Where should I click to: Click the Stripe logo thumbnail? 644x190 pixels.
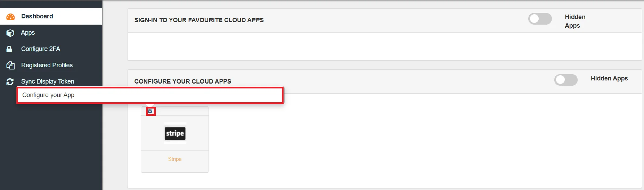(175, 133)
